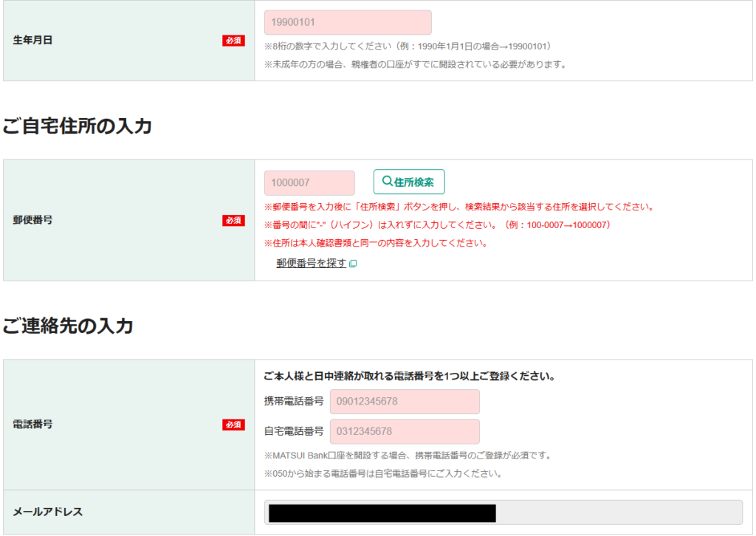This screenshot has width=756, height=536.
Task: Click the メールアドレス row label
Action: pos(48,512)
